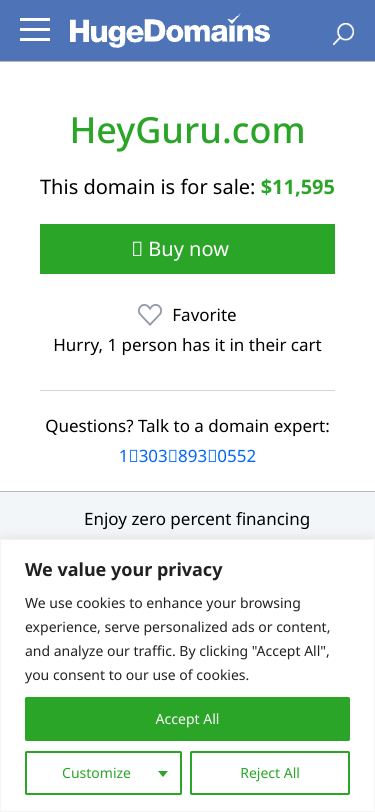Click the Hurry cart notice text
Viewport: 375px width, 812px height.
pyautogui.click(x=188, y=345)
